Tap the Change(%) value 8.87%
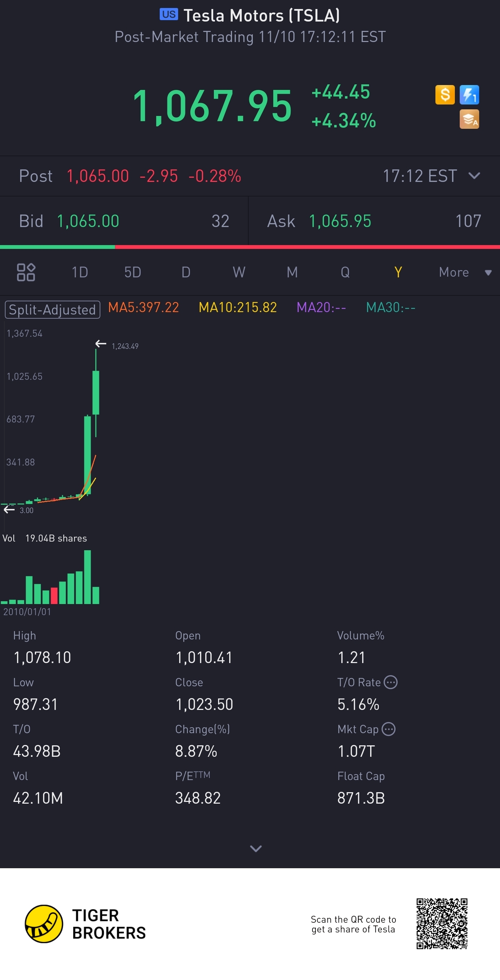The image size is (500, 980). click(x=196, y=751)
